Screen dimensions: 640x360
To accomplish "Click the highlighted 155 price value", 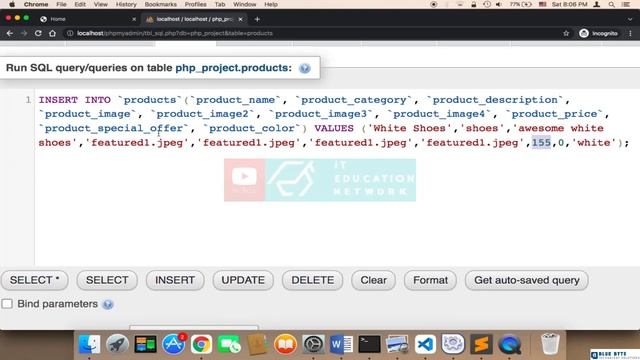I will click(541, 143).
